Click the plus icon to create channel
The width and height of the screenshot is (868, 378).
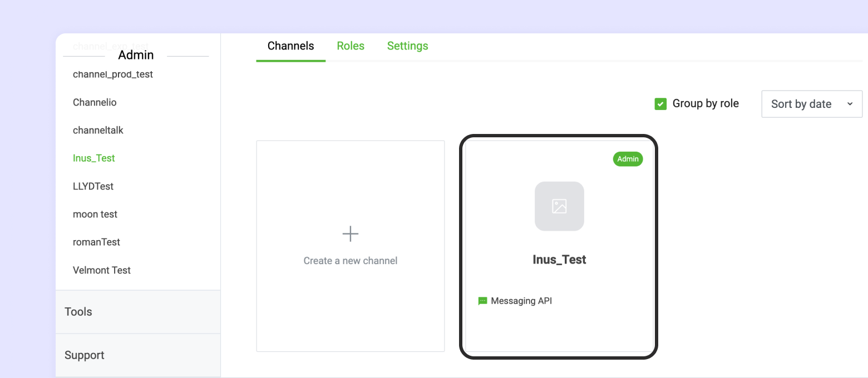[x=350, y=234]
